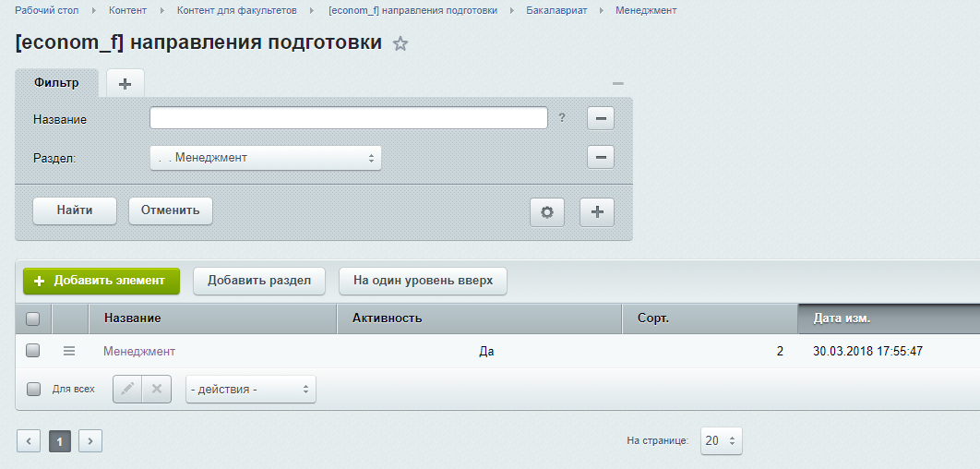Viewport: 980px width, 469px height.
Task: Open filter settings via the gear icon
Action: tap(546, 211)
